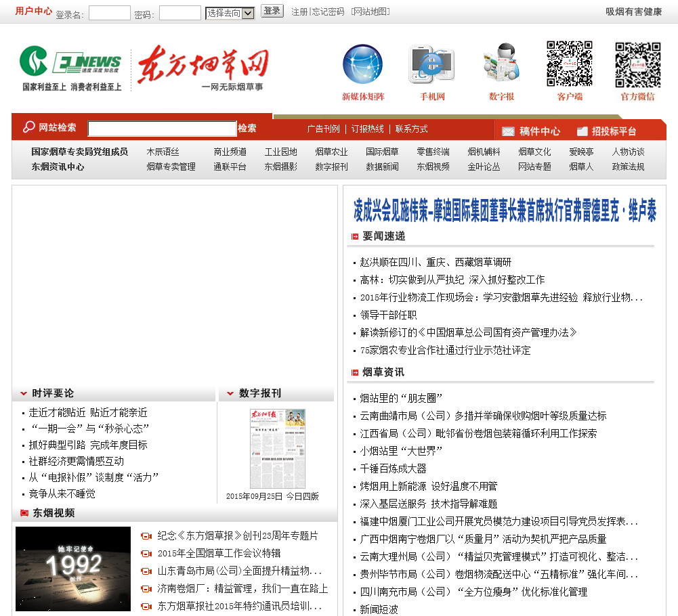Select 烟草专卖管理 navigation entry

point(171,167)
